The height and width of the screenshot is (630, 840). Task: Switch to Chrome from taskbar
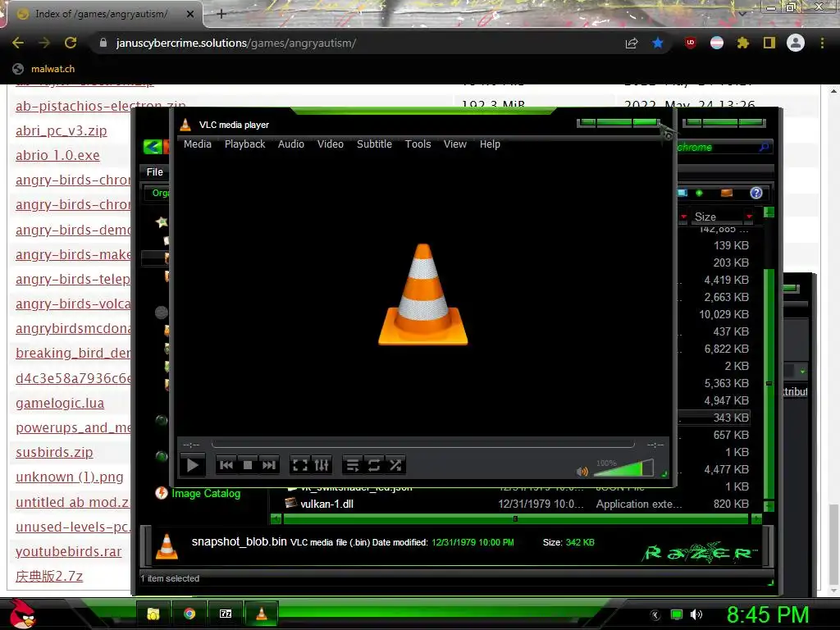(x=189, y=614)
